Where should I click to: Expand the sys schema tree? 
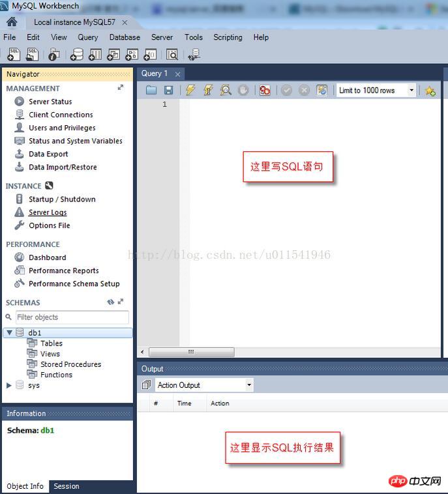coord(9,385)
